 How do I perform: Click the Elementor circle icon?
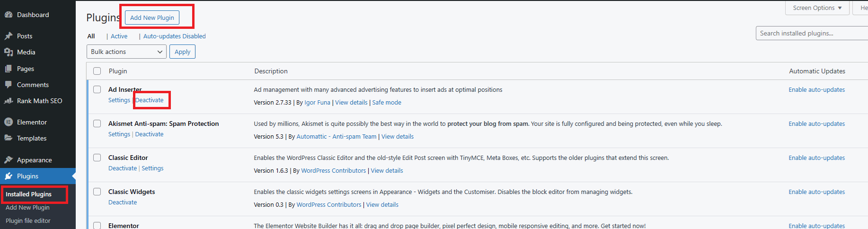[9, 122]
